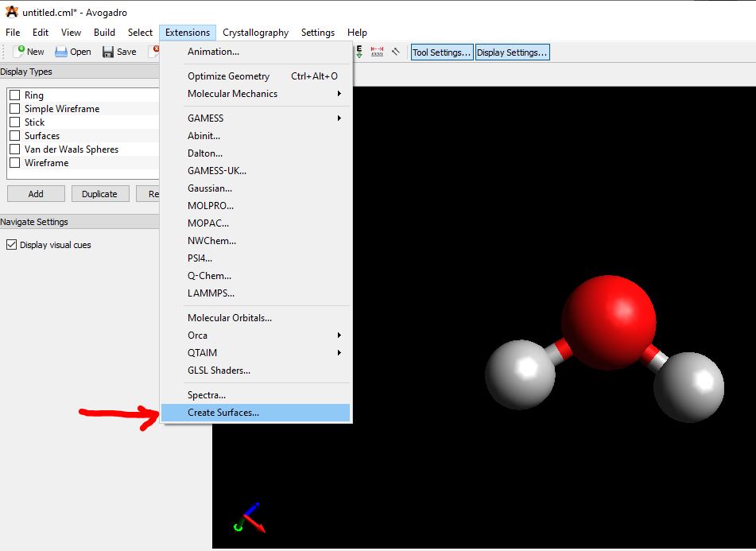
Task: Toggle the Display Settings... toolbar button
Action: click(512, 52)
